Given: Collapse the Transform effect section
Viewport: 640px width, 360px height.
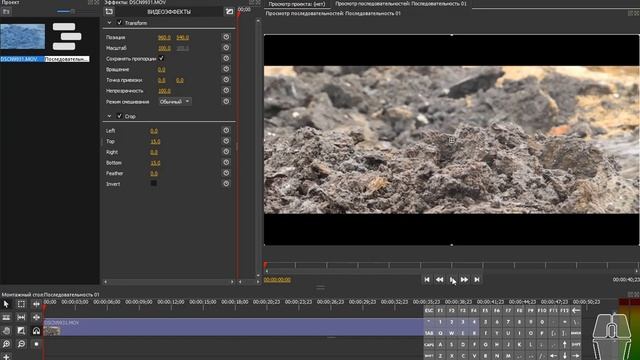Looking at the screenshot, I should pyautogui.click(x=109, y=23).
